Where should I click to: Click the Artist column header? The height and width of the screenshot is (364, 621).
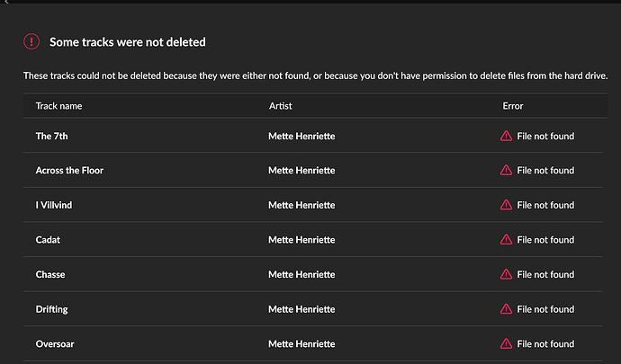281,106
